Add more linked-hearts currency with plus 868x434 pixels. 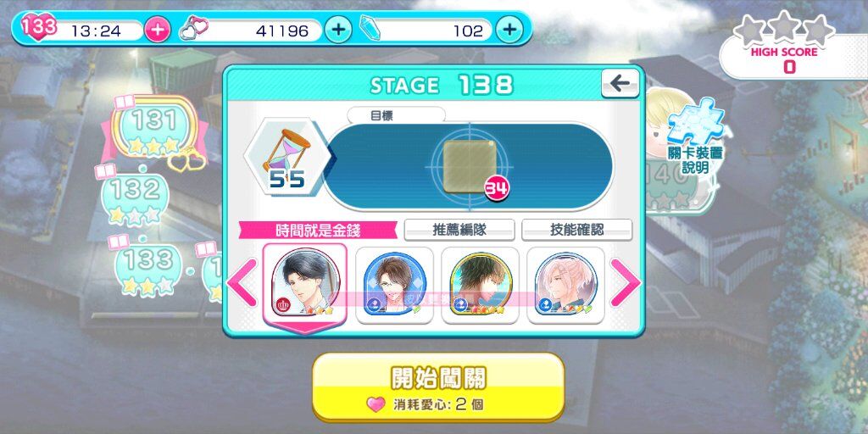pyautogui.click(x=337, y=30)
